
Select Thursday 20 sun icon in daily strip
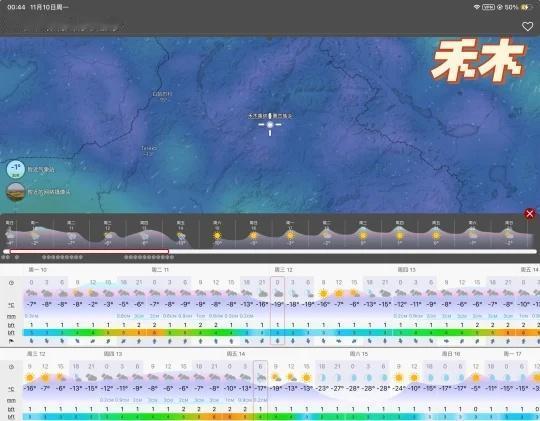coord(399,236)
